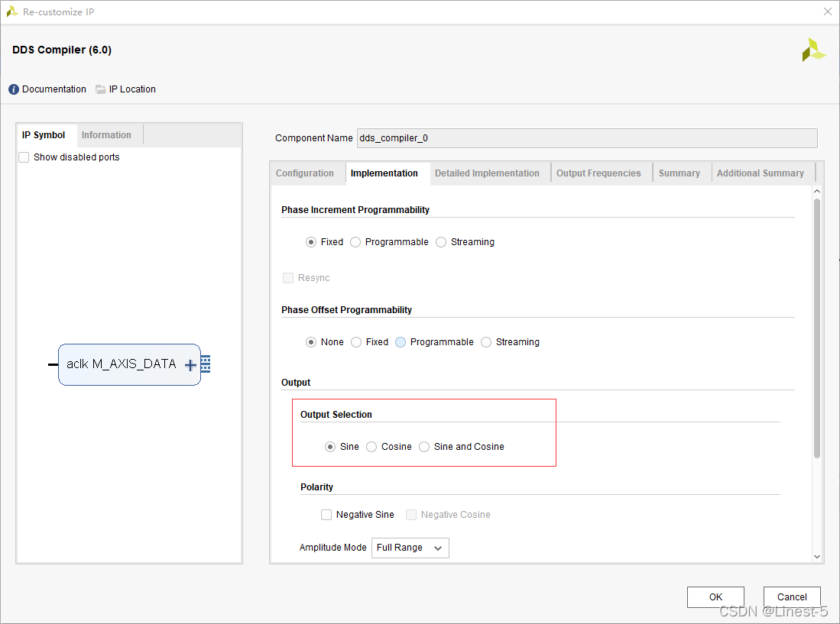Enable Show disabled ports checkbox

24,157
